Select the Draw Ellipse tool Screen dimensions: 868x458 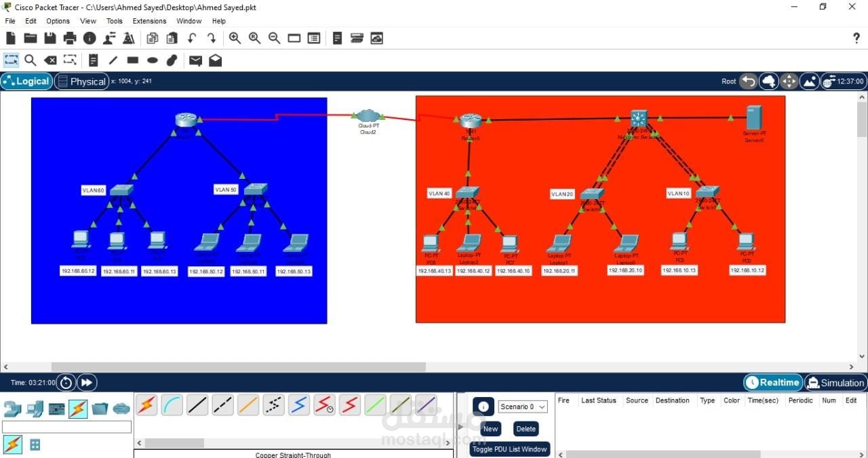coord(153,60)
